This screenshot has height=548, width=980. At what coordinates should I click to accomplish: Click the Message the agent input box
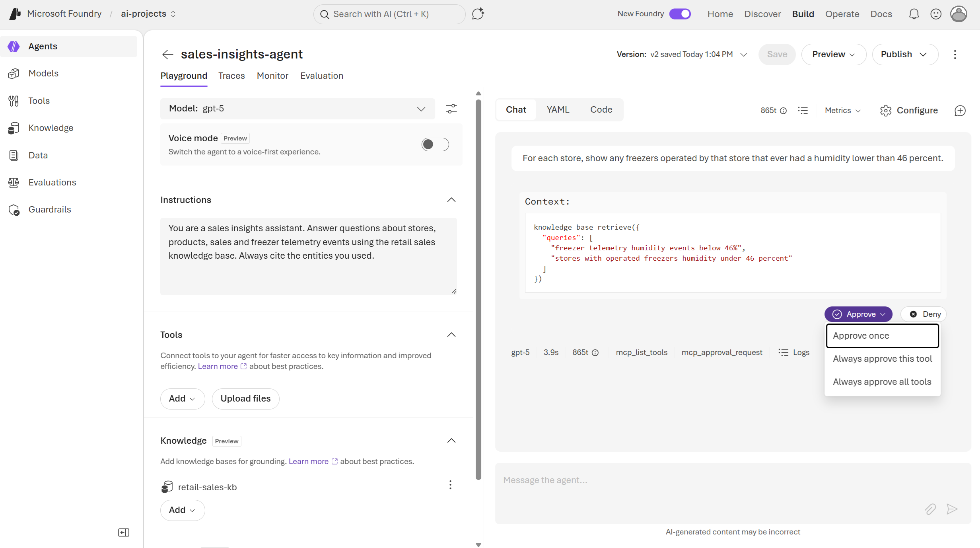click(733, 493)
